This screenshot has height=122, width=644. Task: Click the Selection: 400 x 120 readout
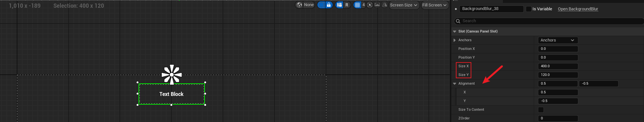(79, 6)
